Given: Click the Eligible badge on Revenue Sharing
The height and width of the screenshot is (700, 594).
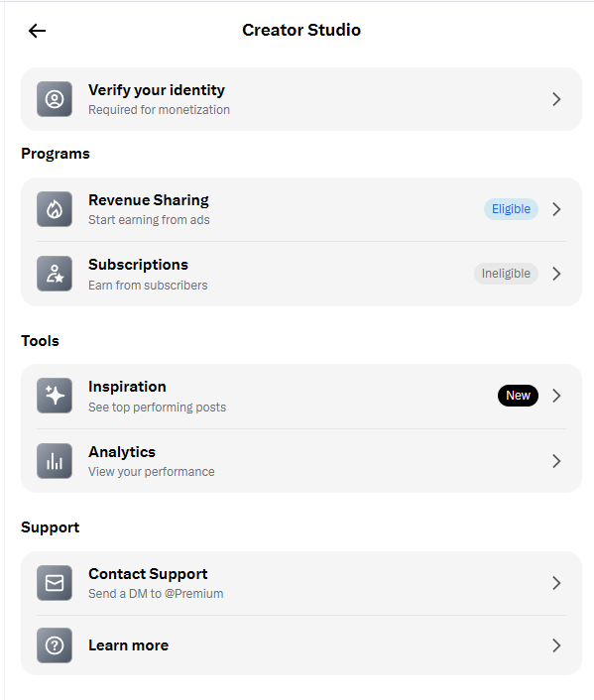Looking at the screenshot, I should click(511, 209).
